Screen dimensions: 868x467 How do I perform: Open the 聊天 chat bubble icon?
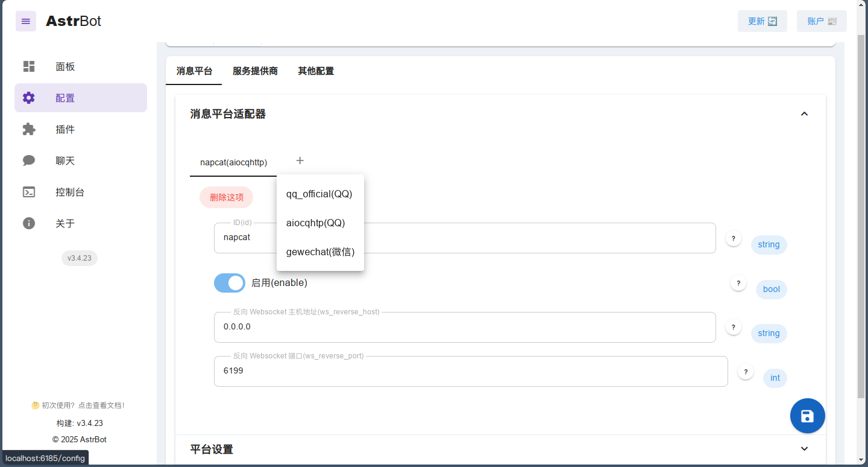click(29, 160)
